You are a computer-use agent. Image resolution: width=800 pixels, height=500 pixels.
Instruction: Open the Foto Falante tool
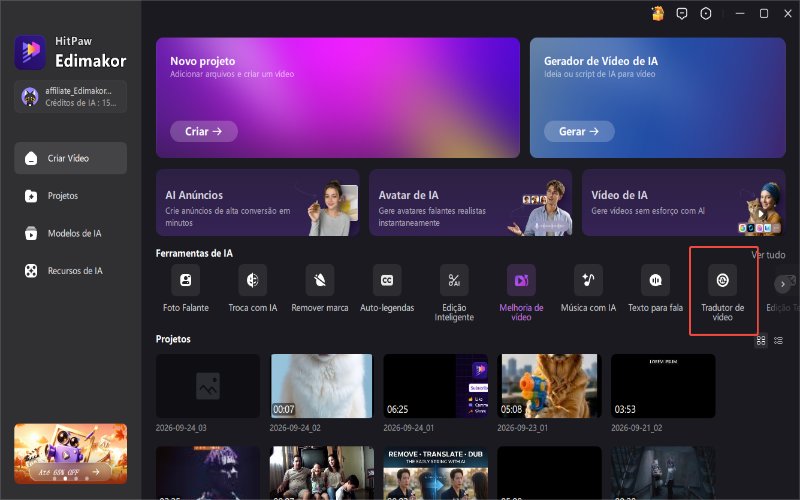(x=186, y=280)
